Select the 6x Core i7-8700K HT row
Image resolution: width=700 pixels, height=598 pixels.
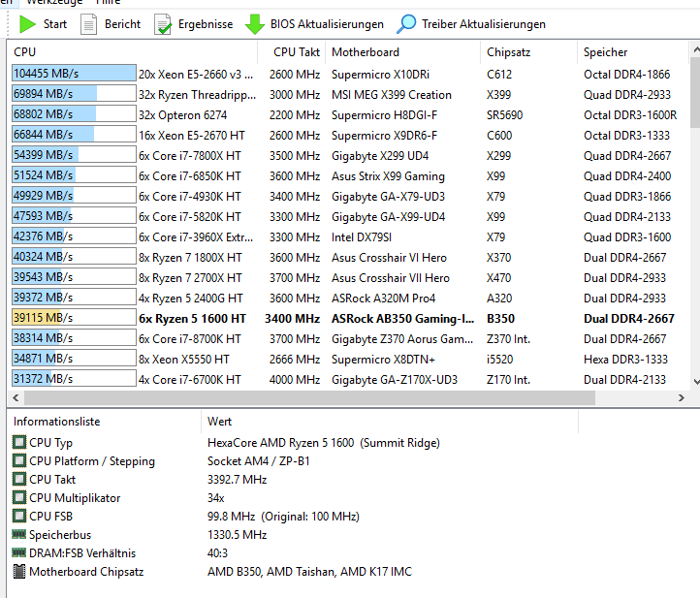point(348,339)
